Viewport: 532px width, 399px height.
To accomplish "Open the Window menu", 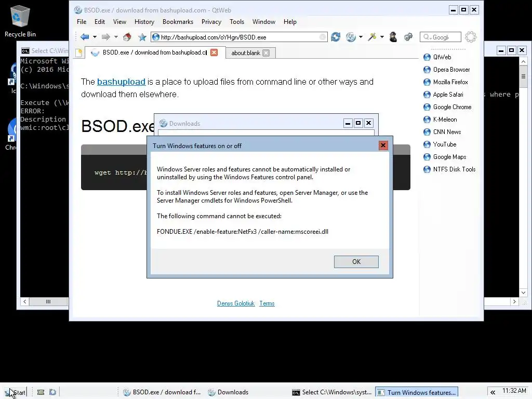I will pos(264,22).
